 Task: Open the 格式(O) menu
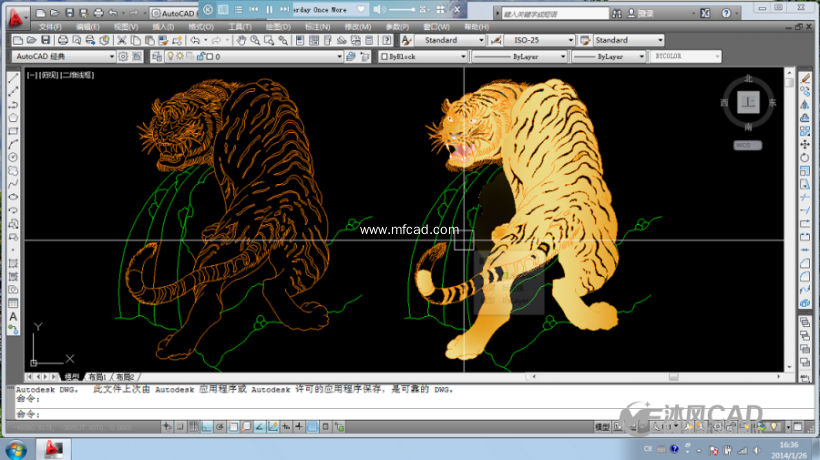coord(201,27)
